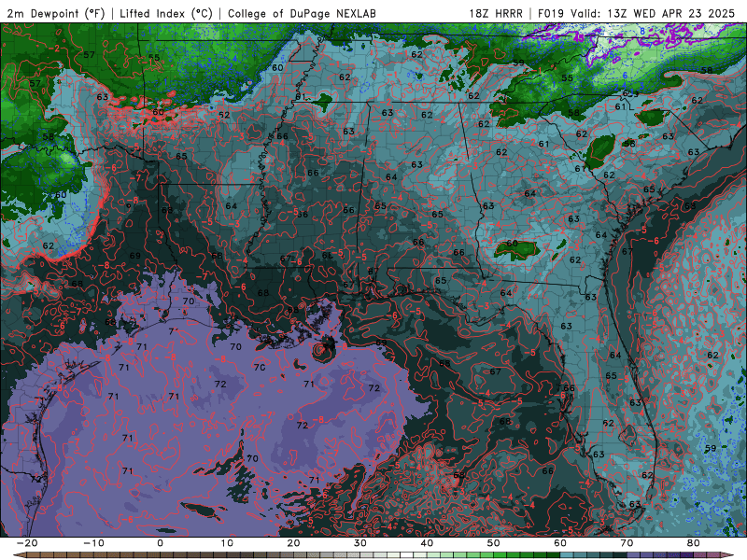
Task: Click the 50 tick label on color bar
Action: click(494, 543)
